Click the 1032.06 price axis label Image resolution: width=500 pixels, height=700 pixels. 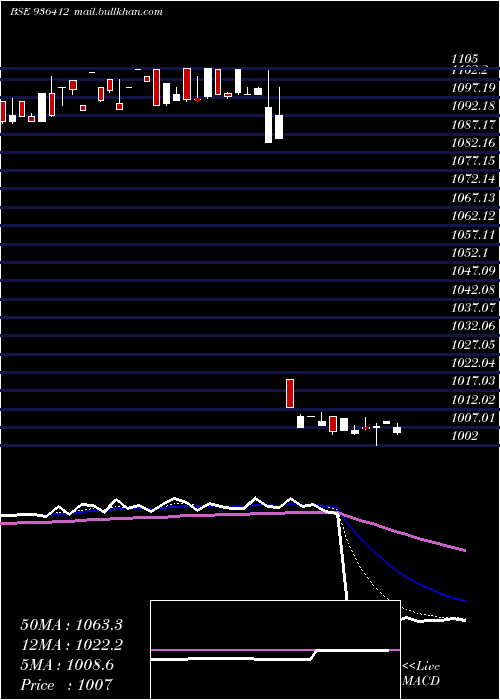tap(474, 326)
